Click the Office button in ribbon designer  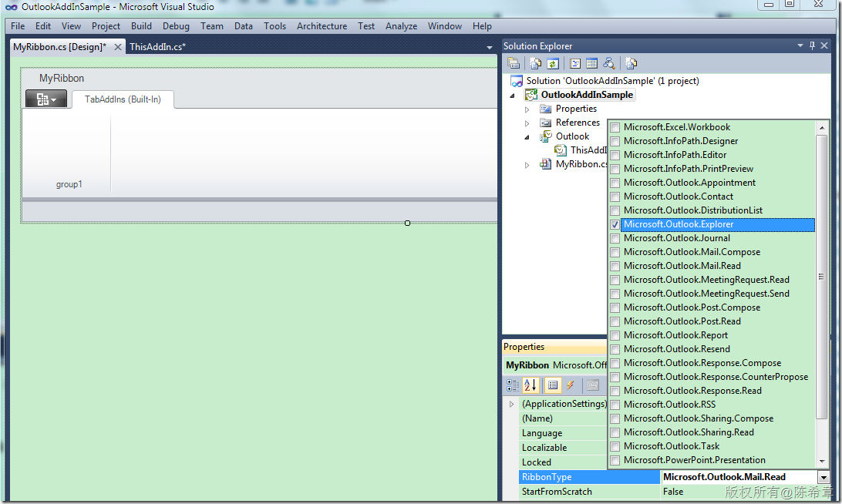pyautogui.click(x=46, y=99)
